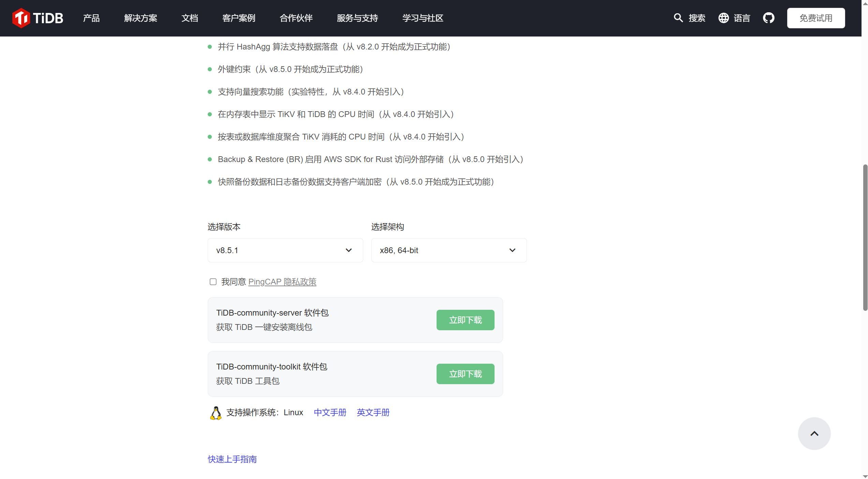Click the TiDB logo in the header
Image resolution: width=868 pixels, height=479 pixels.
click(37, 18)
